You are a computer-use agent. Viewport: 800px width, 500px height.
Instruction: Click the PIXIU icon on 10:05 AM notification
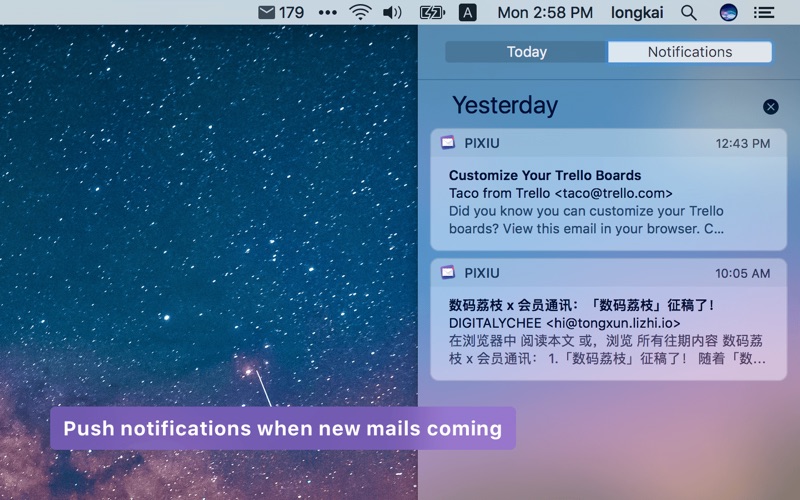click(x=448, y=272)
